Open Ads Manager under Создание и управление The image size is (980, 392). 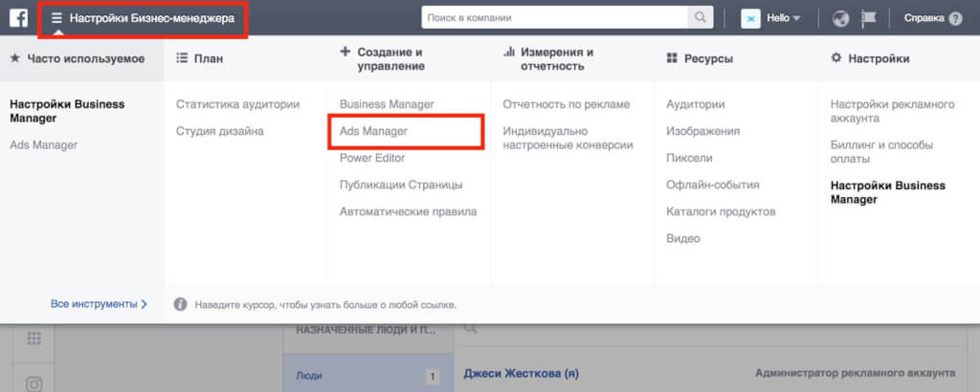coord(374,131)
